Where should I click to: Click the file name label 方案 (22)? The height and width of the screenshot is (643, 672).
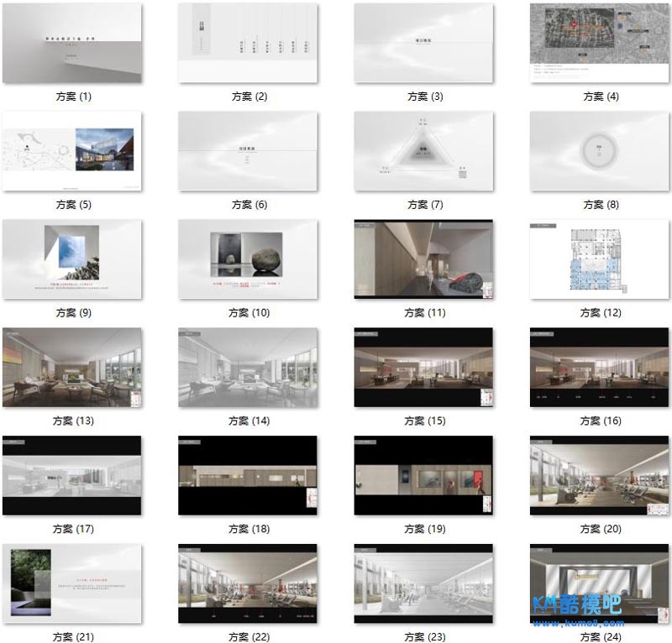[249, 637]
